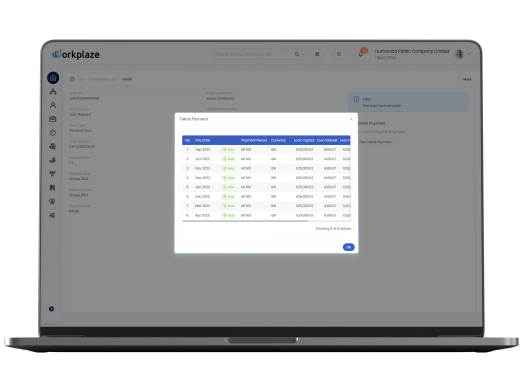This screenshot has height=392, width=522.
Task: Click the Pay Date column header
Action: tap(203, 140)
